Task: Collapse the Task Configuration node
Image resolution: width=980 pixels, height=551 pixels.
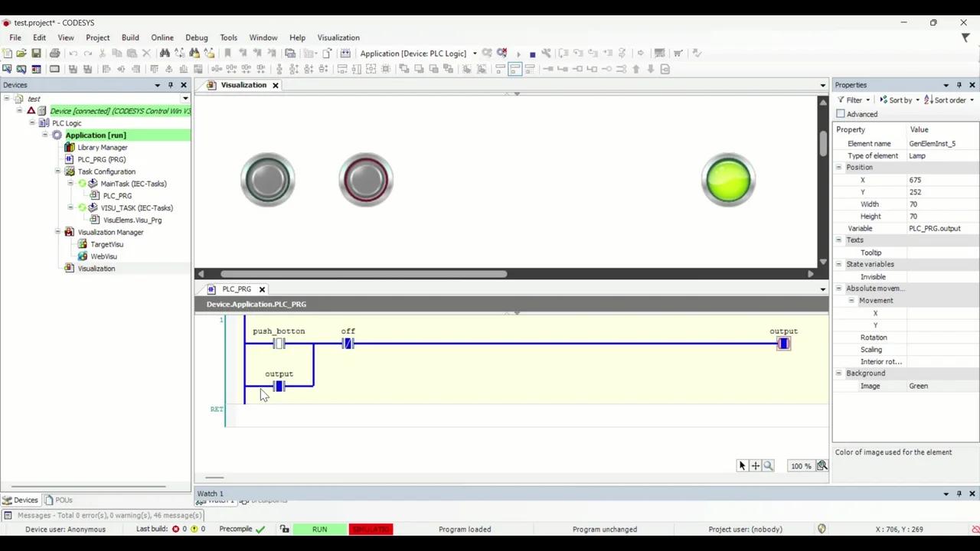Action: click(x=58, y=171)
